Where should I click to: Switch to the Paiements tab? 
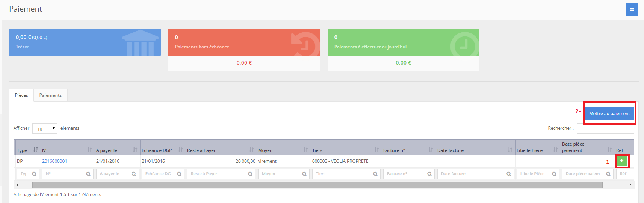point(50,95)
